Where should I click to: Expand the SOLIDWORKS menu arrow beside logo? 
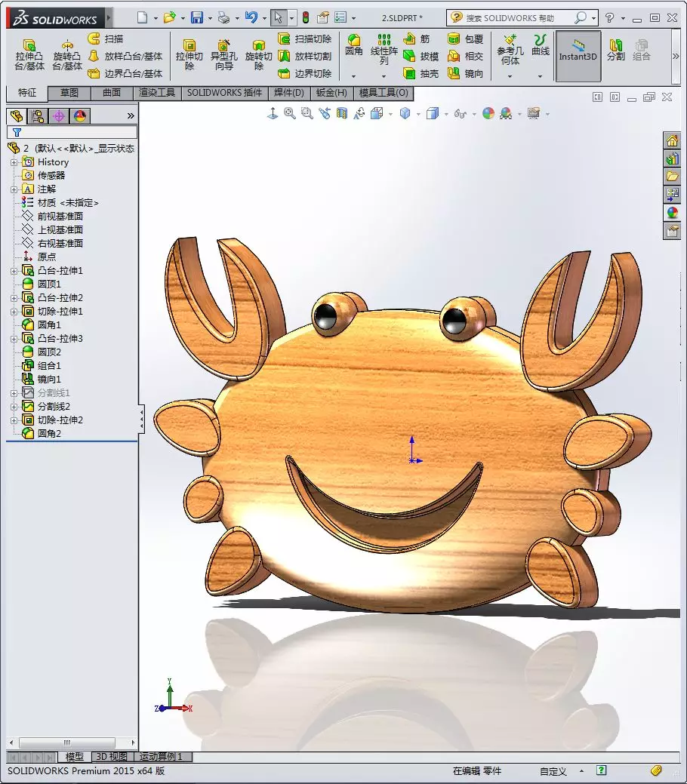(x=109, y=19)
